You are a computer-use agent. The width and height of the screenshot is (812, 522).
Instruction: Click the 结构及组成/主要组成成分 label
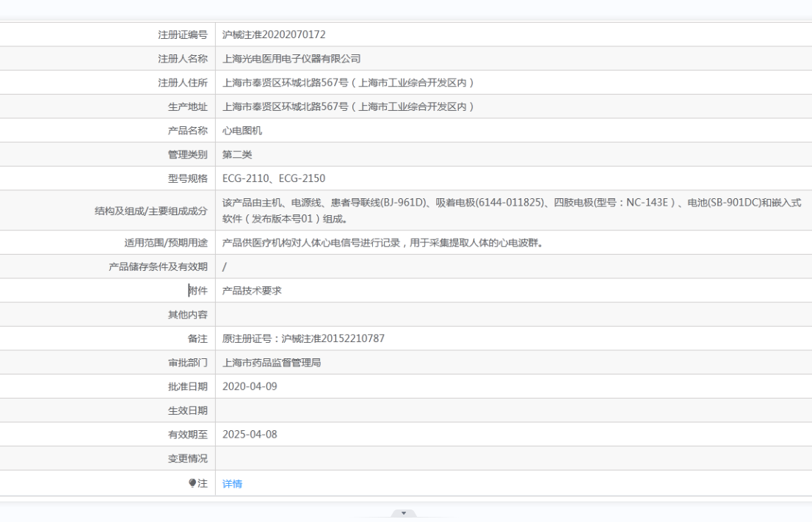point(151,211)
